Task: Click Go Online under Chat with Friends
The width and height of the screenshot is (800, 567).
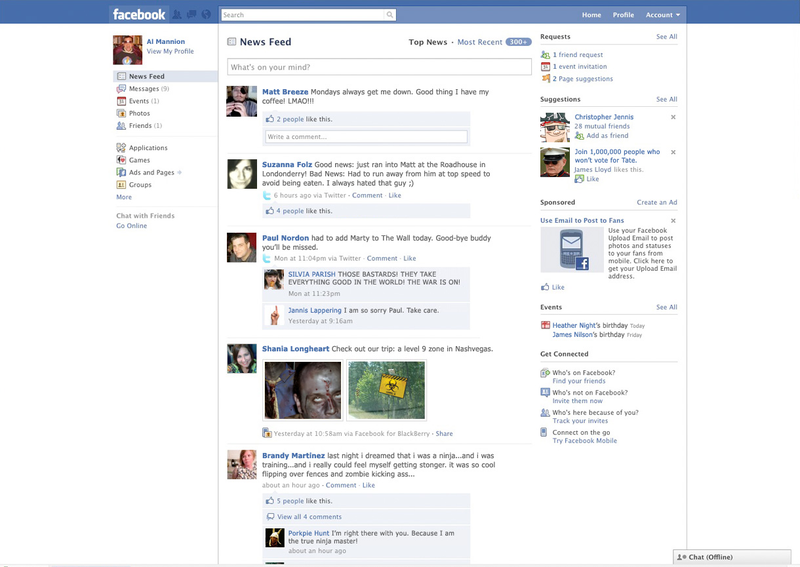Action: [132, 226]
